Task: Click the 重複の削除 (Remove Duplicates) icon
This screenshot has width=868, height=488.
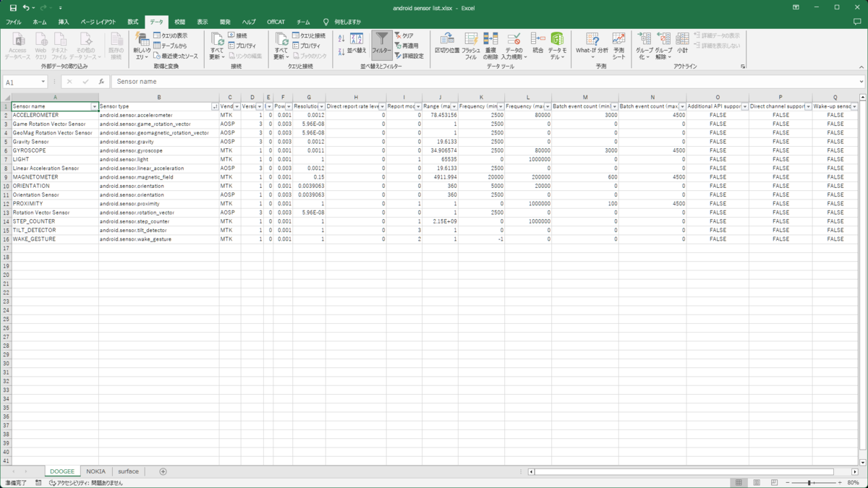Action: click(x=490, y=42)
